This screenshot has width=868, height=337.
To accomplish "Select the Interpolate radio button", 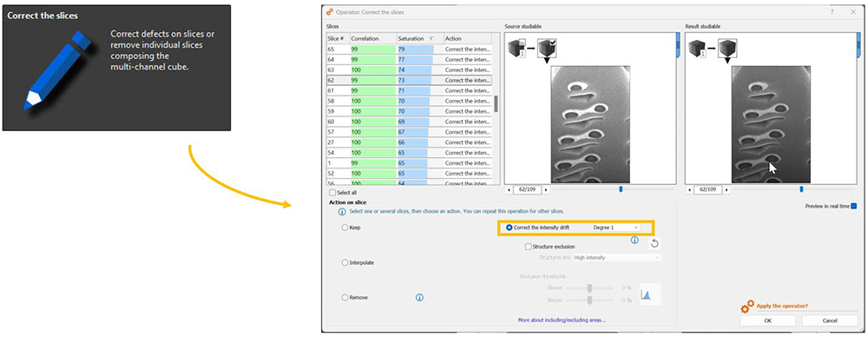I will point(345,262).
